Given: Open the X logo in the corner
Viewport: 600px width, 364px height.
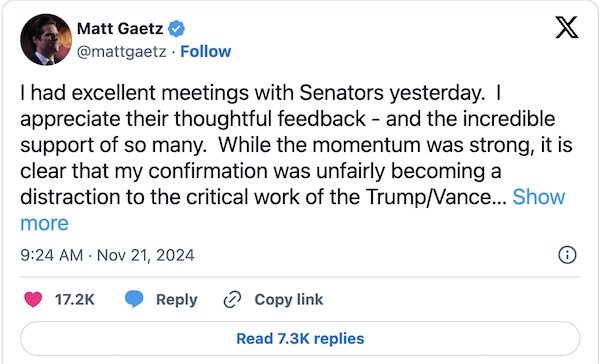Looking at the screenshot, I should click(x=567, y=28).
